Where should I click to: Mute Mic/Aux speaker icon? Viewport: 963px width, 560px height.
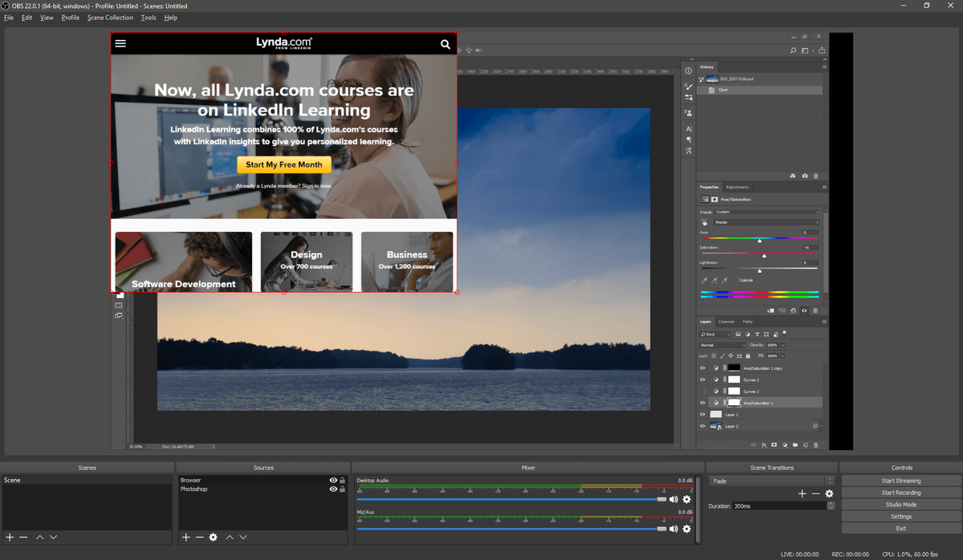pyautogui.click(x=674, y=529)
